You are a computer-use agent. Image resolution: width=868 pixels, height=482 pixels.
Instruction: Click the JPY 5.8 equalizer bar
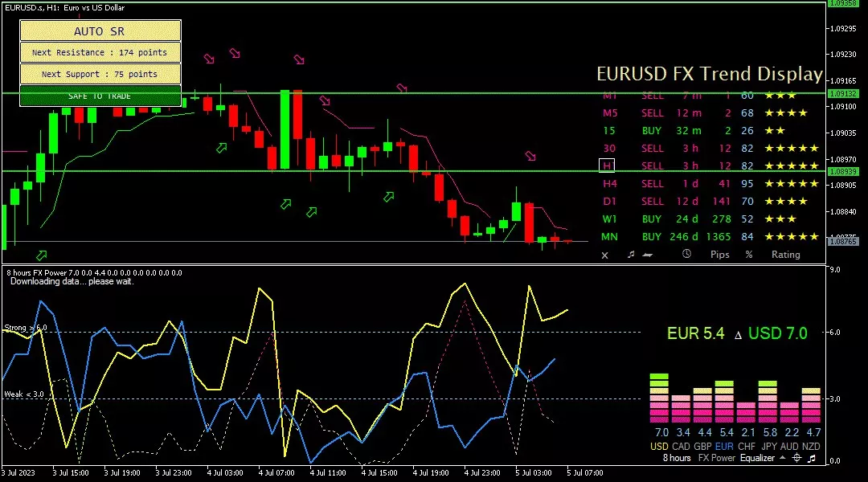click(x=768, y=402)
